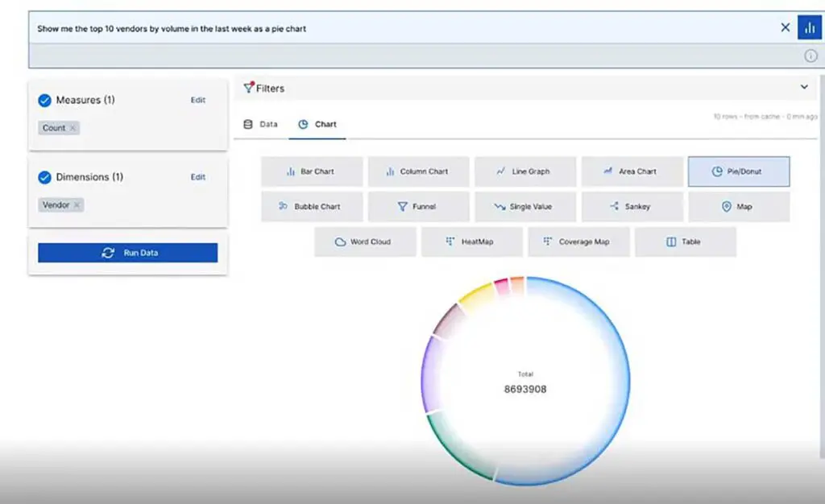Remove the Vendor dimension chip
825x504 pixels.
click(77, 204)
